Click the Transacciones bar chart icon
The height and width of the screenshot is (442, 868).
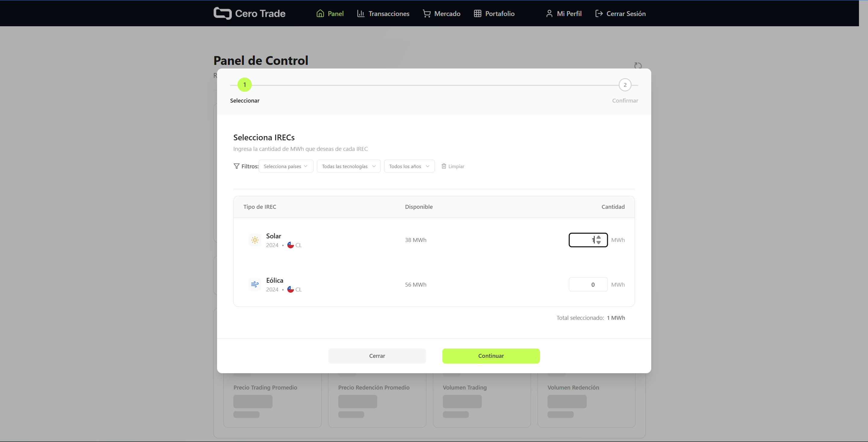click(361, 14)
